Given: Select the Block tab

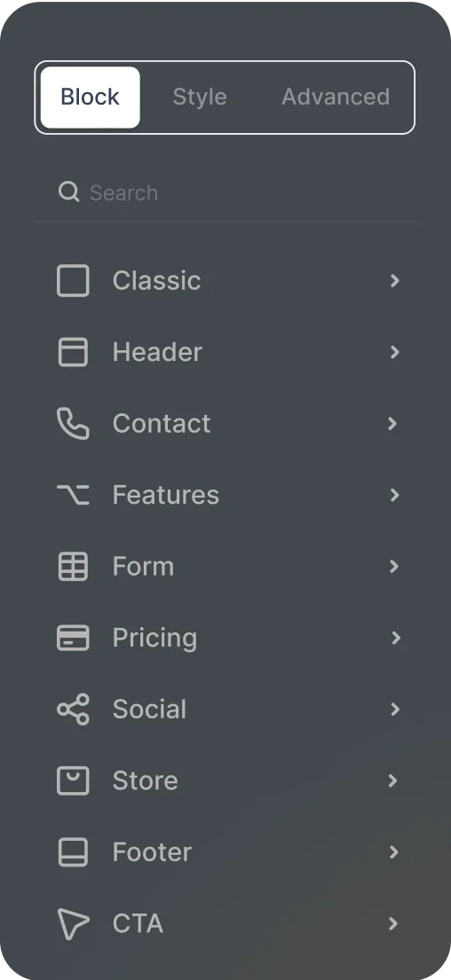Looking at the screenshot, I should [90, 98].
